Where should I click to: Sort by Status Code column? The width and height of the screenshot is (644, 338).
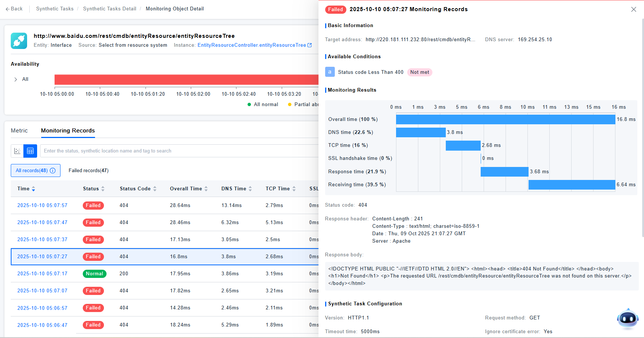click(x=155, y=189)
